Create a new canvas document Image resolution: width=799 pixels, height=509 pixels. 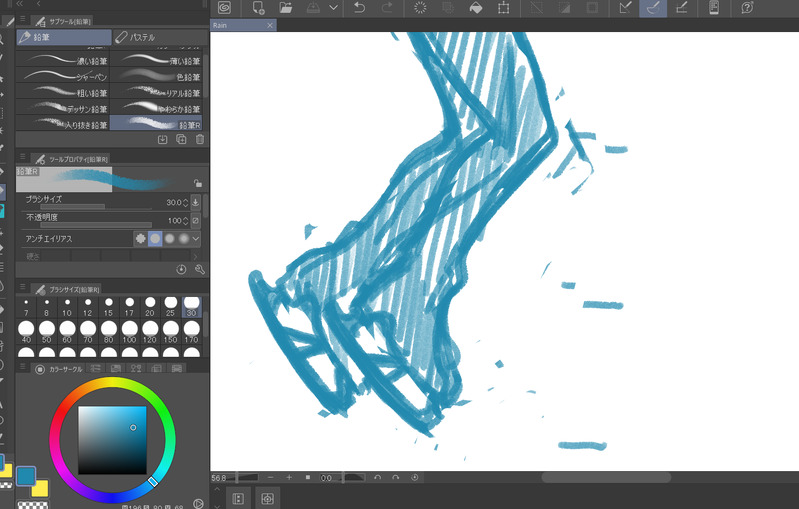pos(258,8)
